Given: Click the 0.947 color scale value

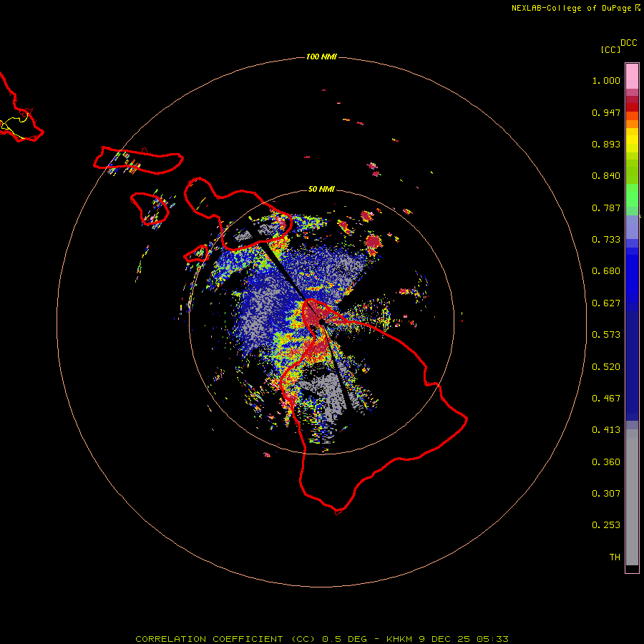Looking at the screenshot, I should 606,112.
